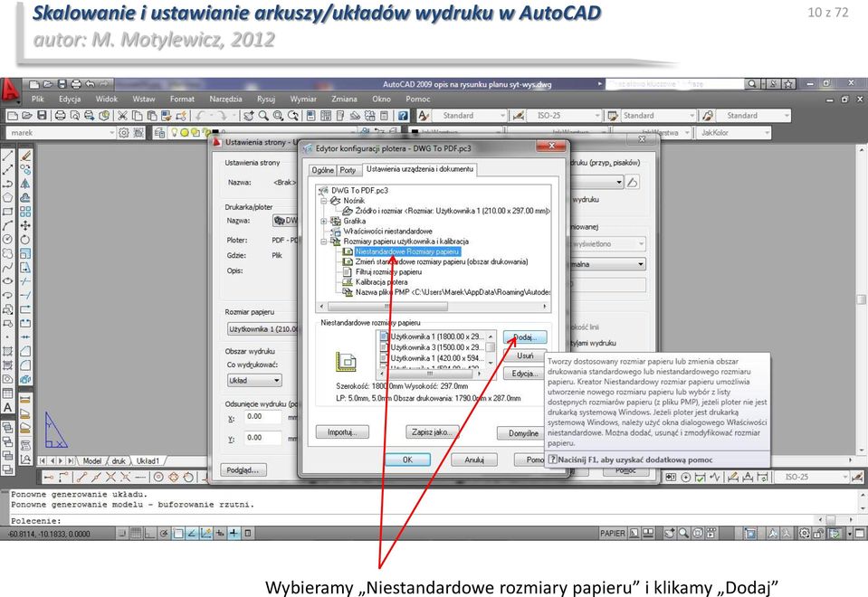868x597 pixels.
Task: Click the Cut scissors icon
Action: point(122,116)
